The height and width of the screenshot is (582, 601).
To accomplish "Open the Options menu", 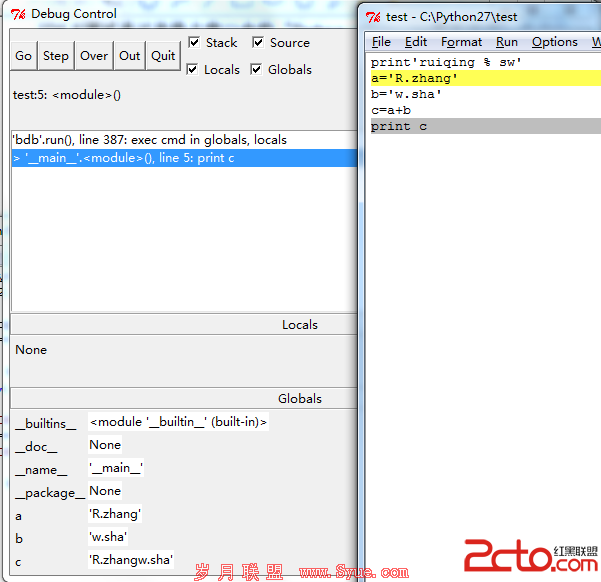I will (555, 42).
